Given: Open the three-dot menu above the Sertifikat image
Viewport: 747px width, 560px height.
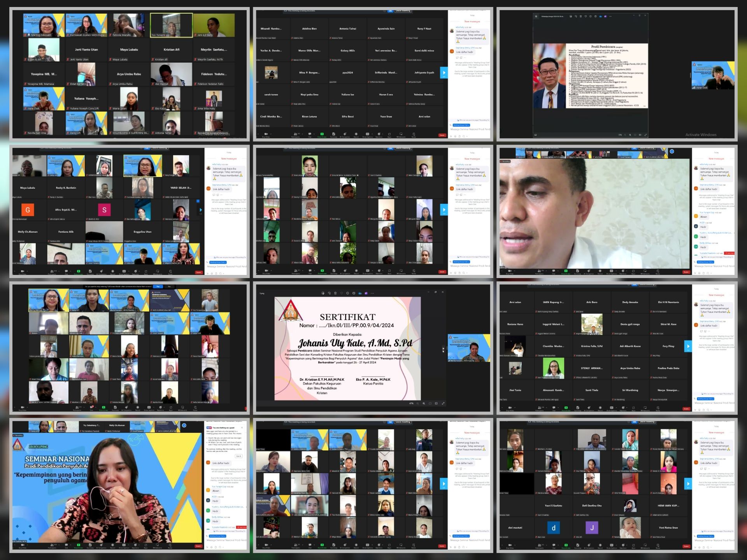Looking at the screenshot, I should [x=372, y=293].
